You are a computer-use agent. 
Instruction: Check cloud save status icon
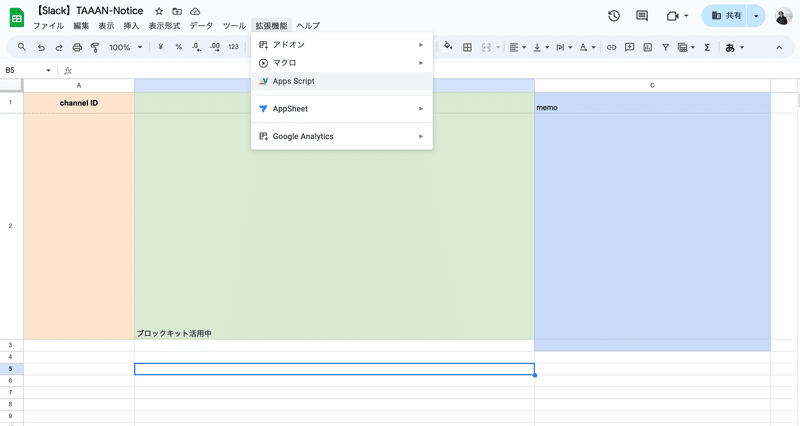195,11
